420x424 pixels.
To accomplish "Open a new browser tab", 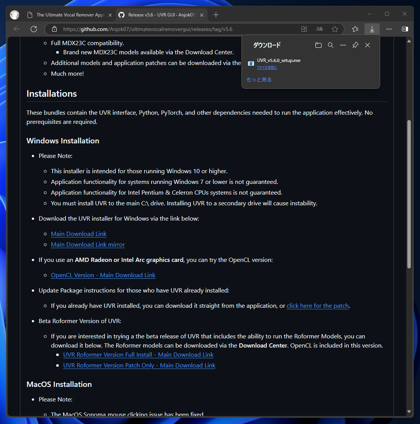I will click(x=216, y=15).
